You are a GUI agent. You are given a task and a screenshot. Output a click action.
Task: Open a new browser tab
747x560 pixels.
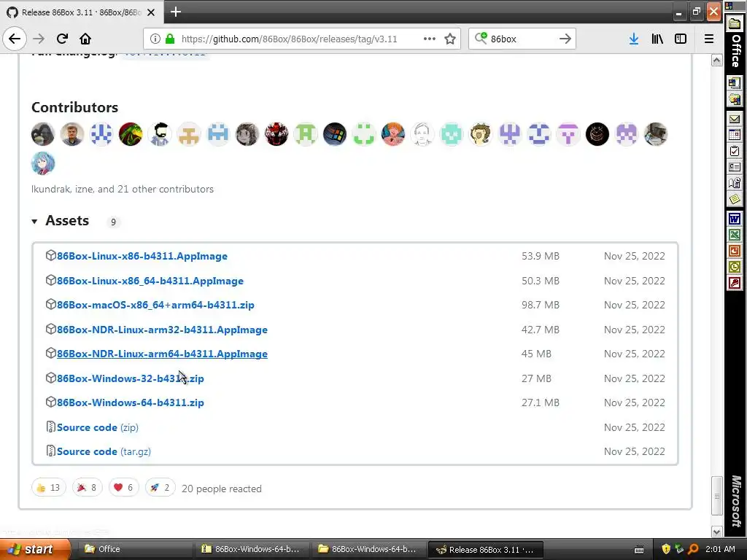click(x=176, y=12)
